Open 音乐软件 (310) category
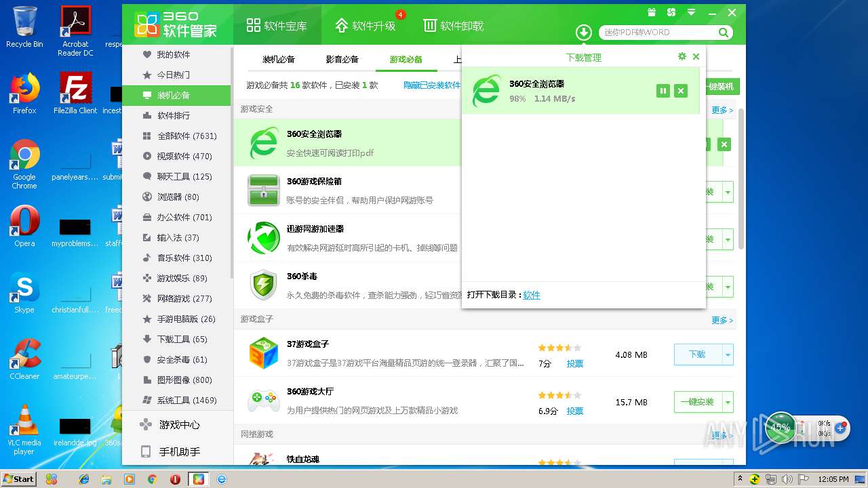 click(176, 258)
